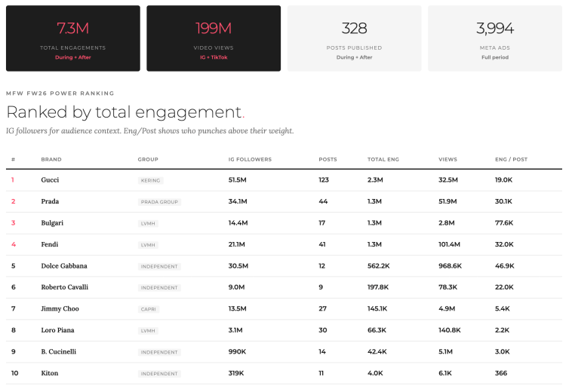The height and width of the screenshot is (392, 572).
Task: Click the Total Engagements 7.3M card
Action: (x=72, y=38)
